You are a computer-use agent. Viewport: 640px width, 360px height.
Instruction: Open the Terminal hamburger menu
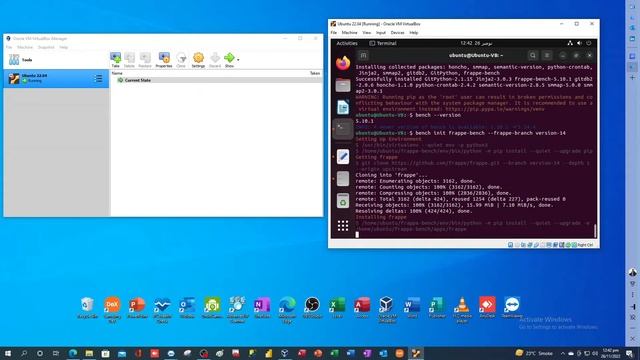[x=547, y=55]
